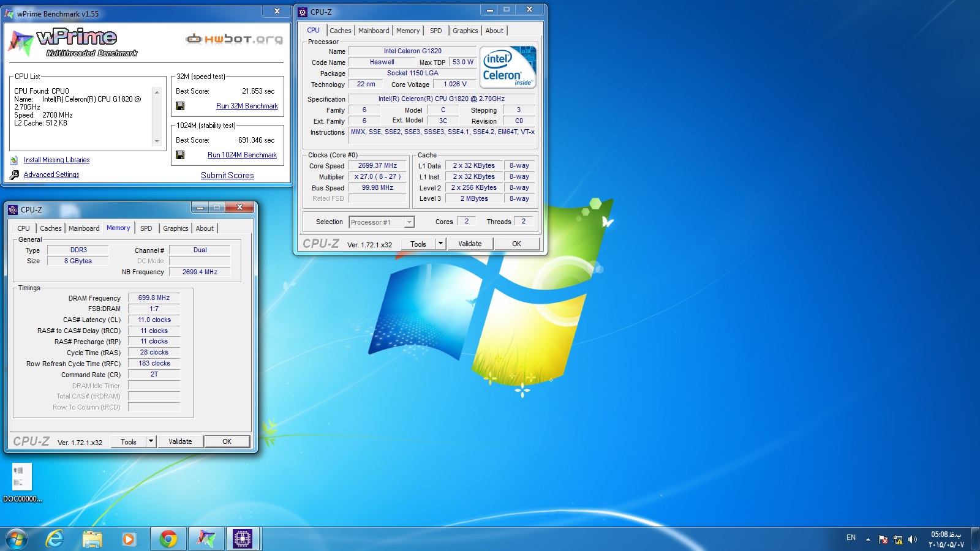Select the Caches tab in the Memory window
The height and width of the screenshot is (551, 980).
click(51, 228)
